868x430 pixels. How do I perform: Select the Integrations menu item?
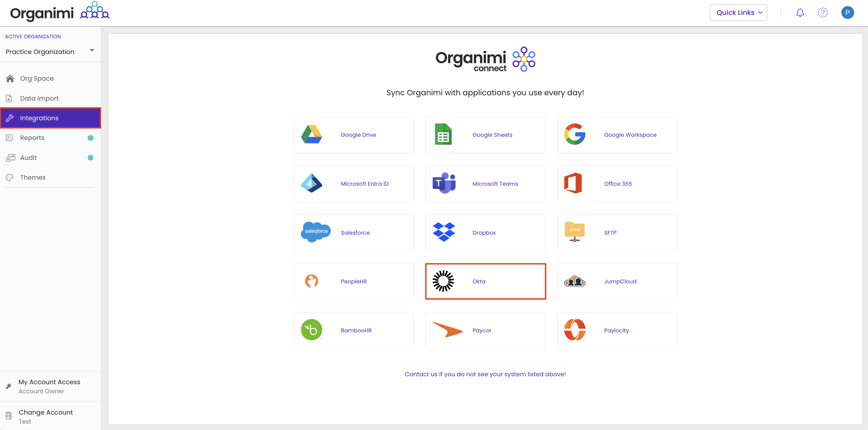[x=50, y=118]
